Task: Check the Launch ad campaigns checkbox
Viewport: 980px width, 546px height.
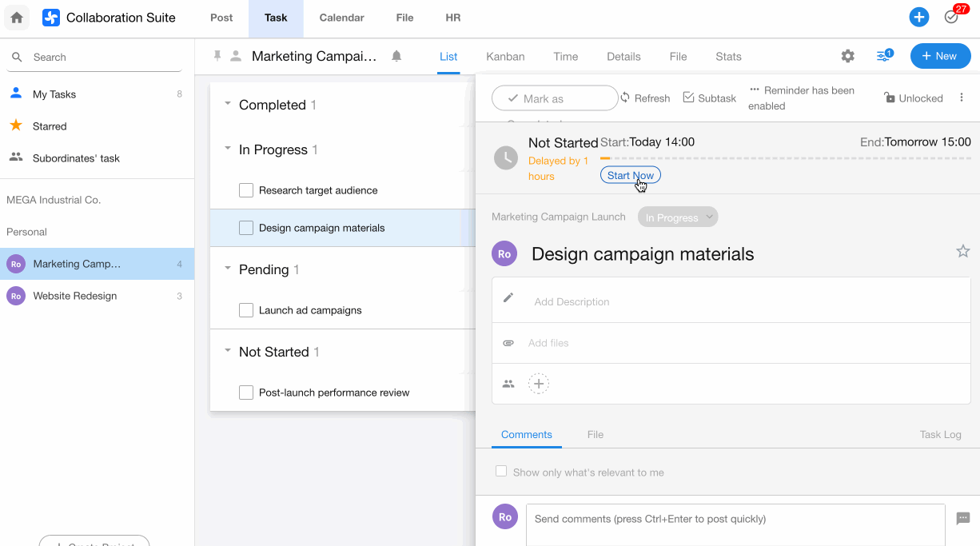Action: click(x=246, y=310)
